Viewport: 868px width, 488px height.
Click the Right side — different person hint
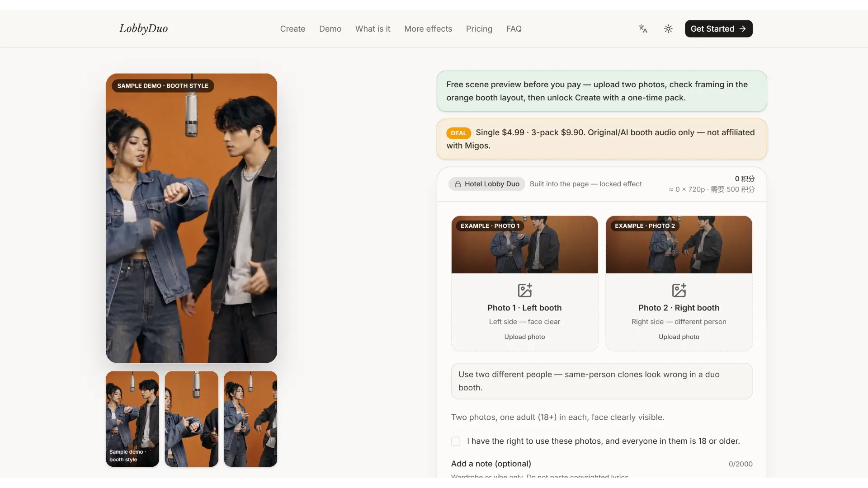[679, 322]
